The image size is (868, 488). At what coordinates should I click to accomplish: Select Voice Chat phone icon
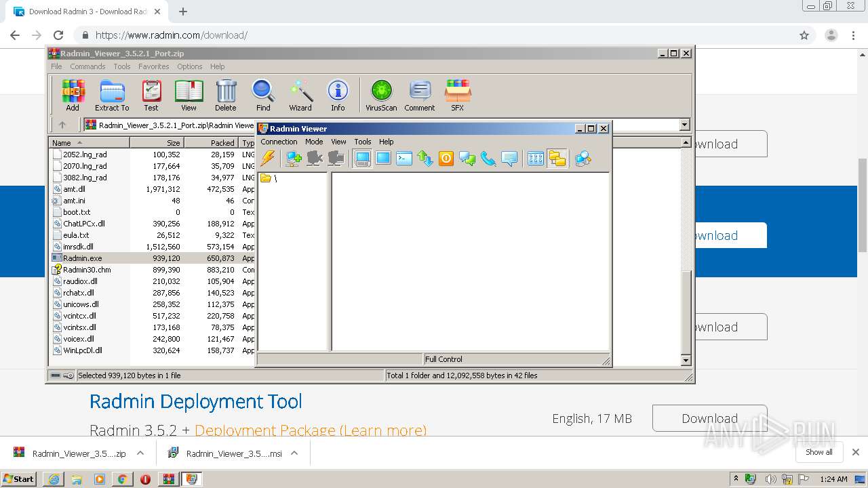[x=488, y=159]
